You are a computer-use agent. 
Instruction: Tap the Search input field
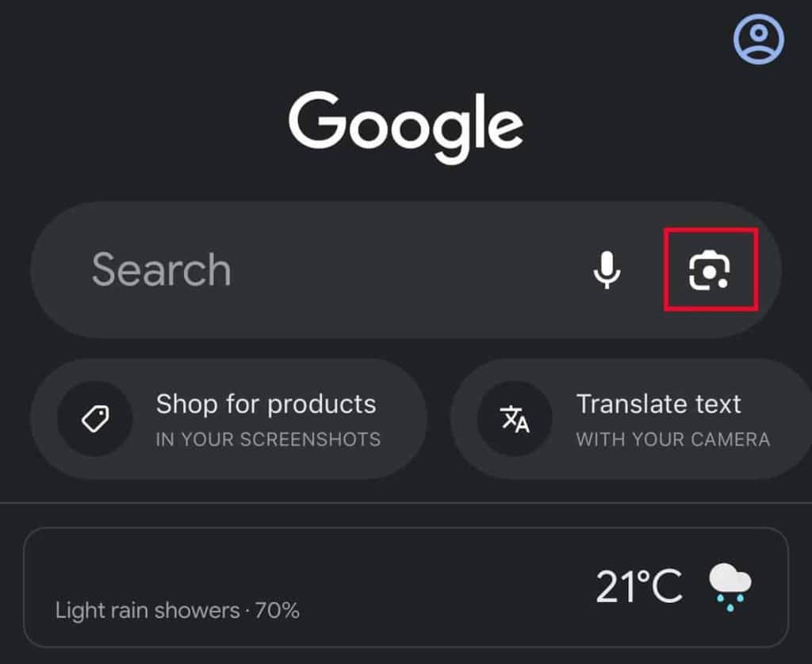click(238, 270)
